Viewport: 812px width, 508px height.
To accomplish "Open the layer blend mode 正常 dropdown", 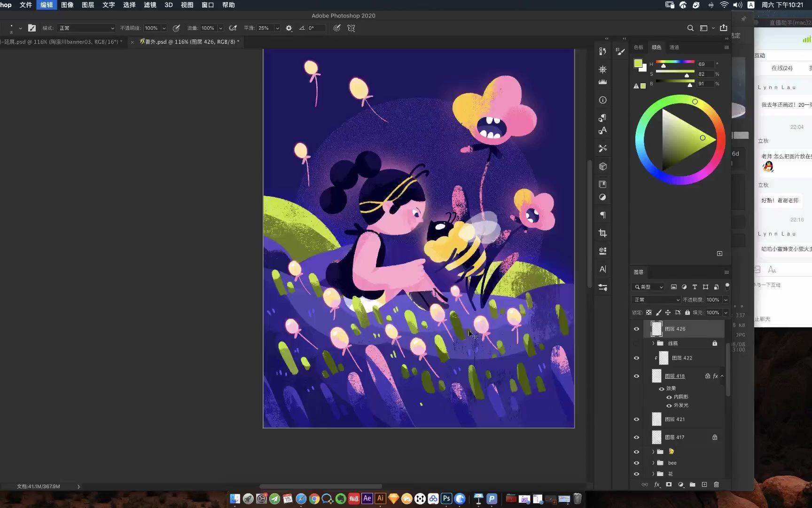I will 656,300.
